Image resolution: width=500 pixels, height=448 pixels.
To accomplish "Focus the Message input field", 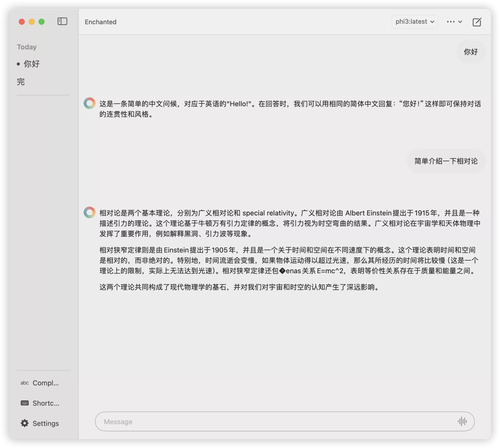I will [285, 421].
